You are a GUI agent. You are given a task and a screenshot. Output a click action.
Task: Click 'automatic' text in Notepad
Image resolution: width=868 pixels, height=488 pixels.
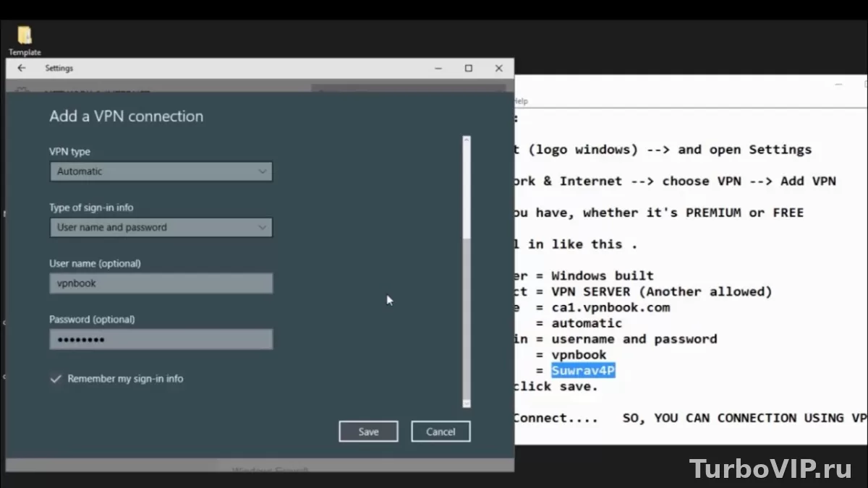[587, 323]
